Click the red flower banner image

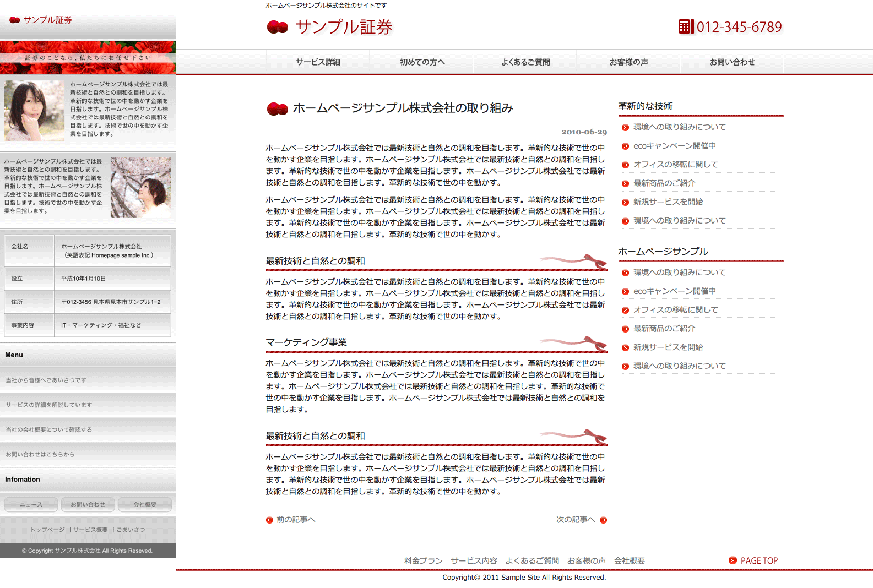point(88,57)
